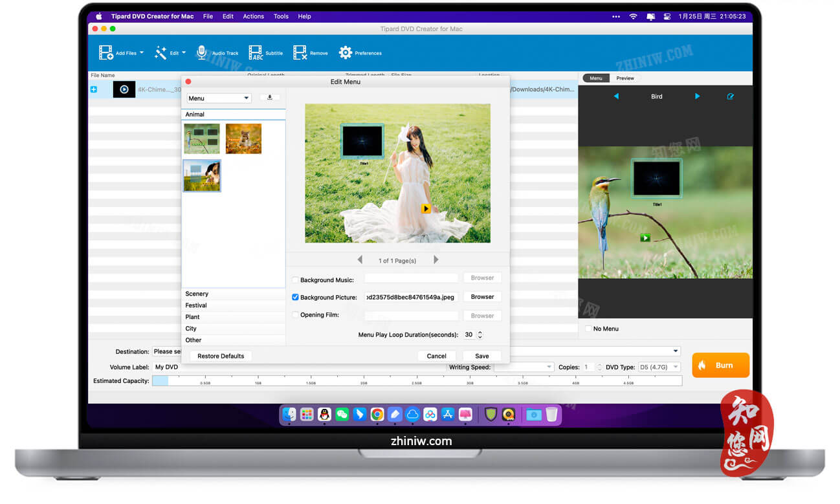Open the Destination dropdown arrow

point(676,351)
